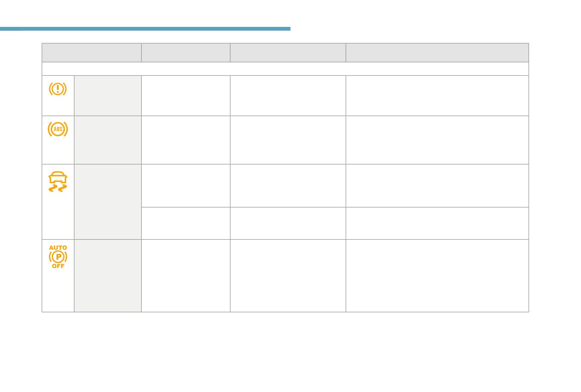Click the widest white cell in the brake warning row

pyautogui.click(x=437, y=96)
